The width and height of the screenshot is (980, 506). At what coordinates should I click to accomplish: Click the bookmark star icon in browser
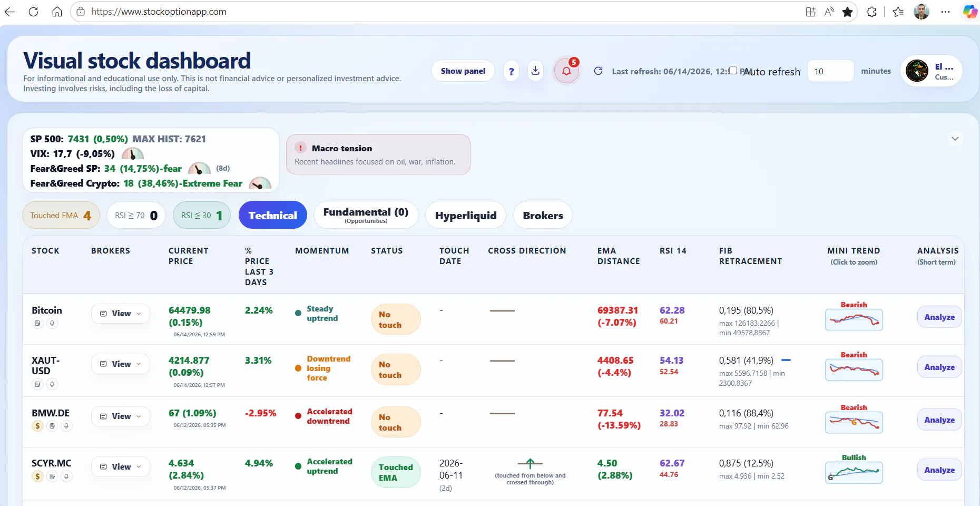tap(847, 12)
